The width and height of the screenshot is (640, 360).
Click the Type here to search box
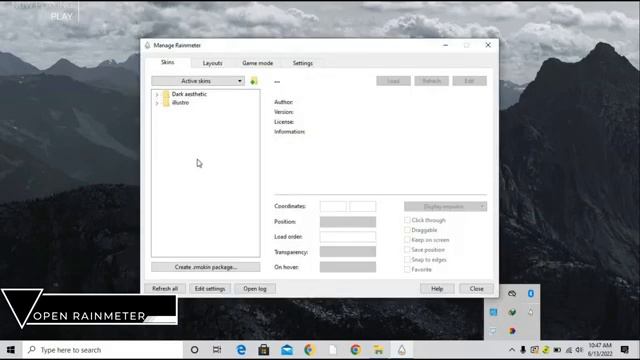click(x=103, y=350)
